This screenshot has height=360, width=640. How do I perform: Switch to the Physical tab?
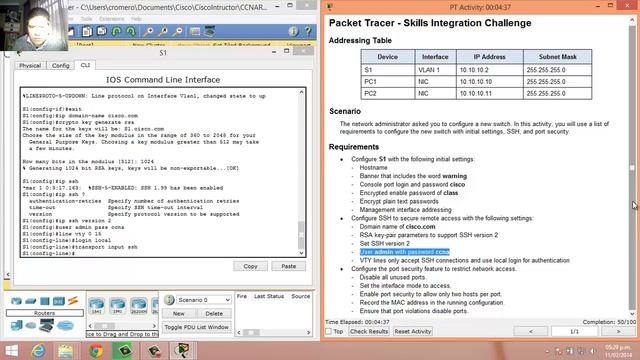coord(30,65)
